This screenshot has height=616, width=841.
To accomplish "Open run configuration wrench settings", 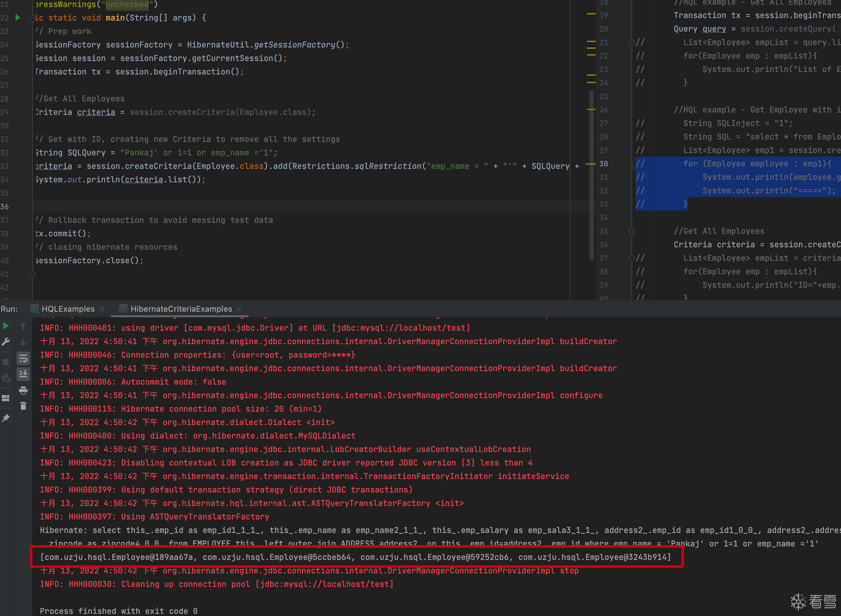I will pos(6,342).
